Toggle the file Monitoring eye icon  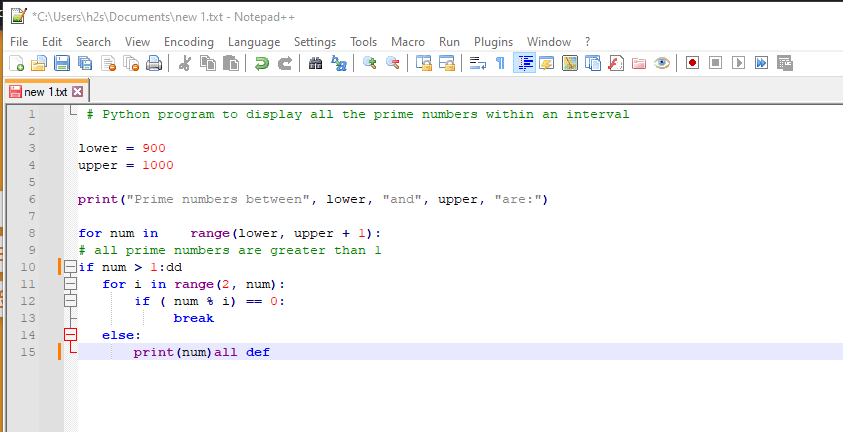tap(662, 63)
